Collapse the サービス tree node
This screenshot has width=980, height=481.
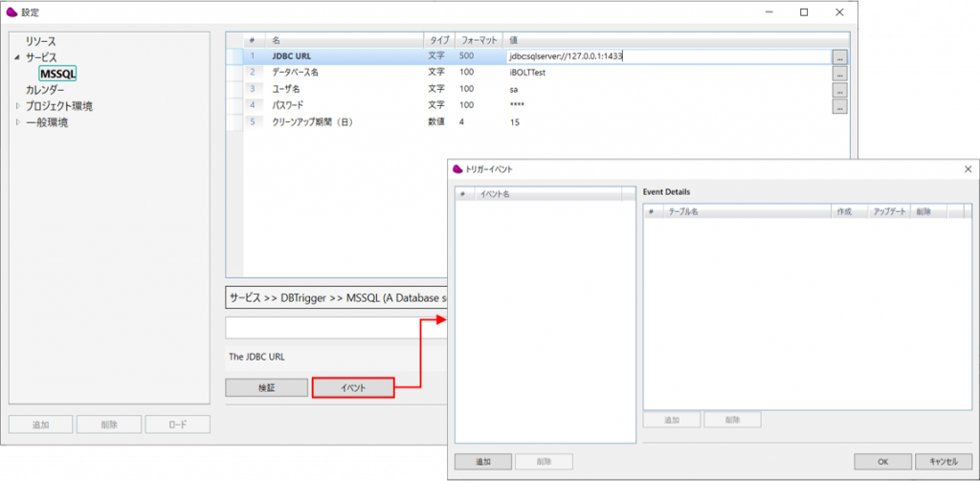pyautogui.click(x=16, y=58)
